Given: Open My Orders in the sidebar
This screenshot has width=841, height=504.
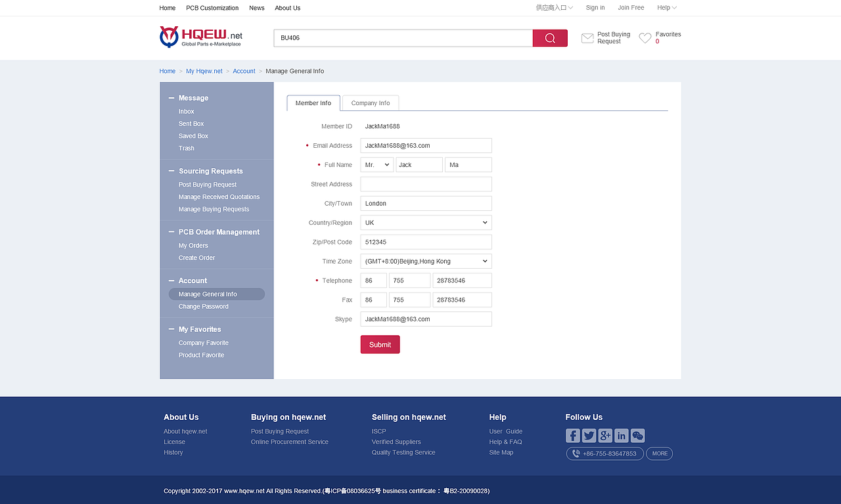Looking at the screenshot, I should [x=193, y=246].
